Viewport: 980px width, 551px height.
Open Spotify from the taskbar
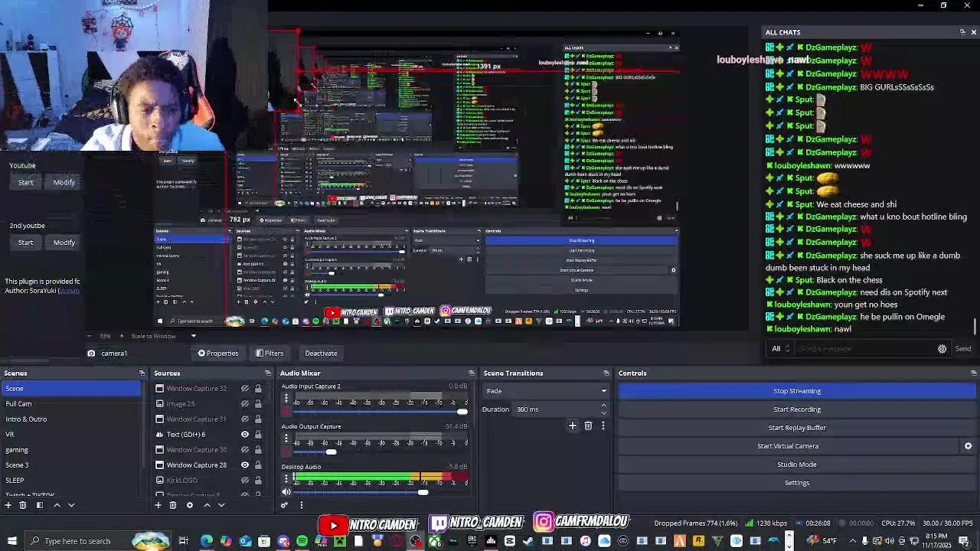click(x=302, y=541)
